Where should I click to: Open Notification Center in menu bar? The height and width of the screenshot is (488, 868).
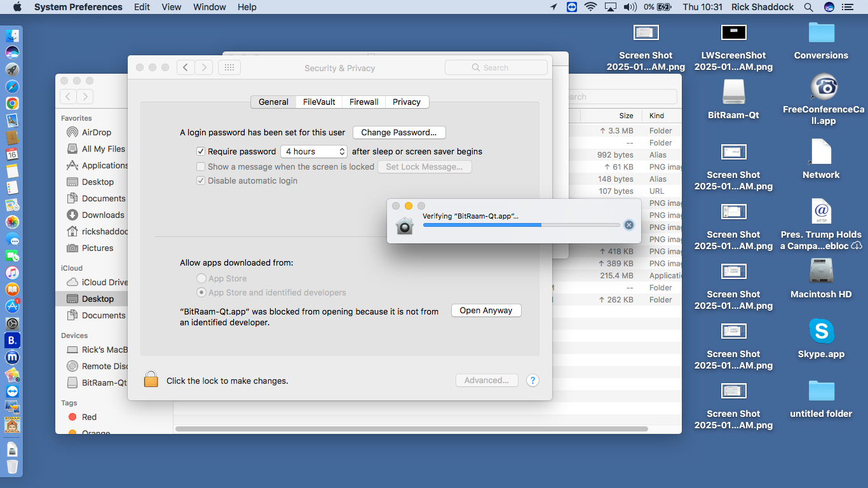[x=847, y=7]
